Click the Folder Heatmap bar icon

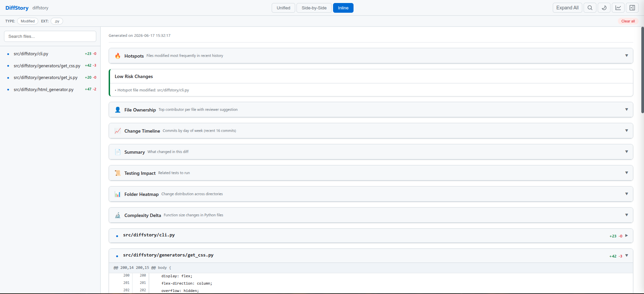point(118,194)
